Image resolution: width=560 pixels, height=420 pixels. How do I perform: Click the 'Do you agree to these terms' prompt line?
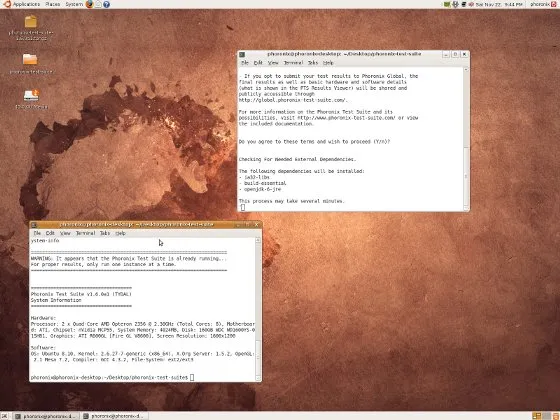[314, 142]
